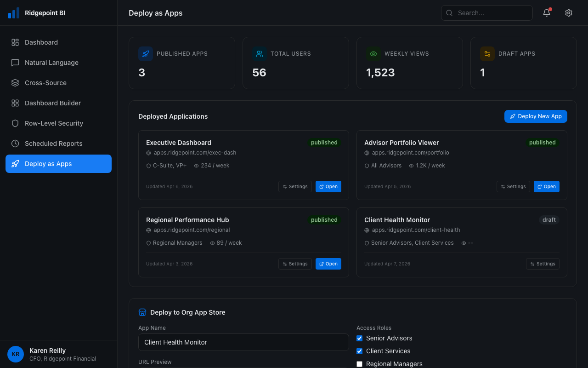Click the rocket icon on Published Apps card
Viewport: 588px width, 368px height.
pos(145,54)
